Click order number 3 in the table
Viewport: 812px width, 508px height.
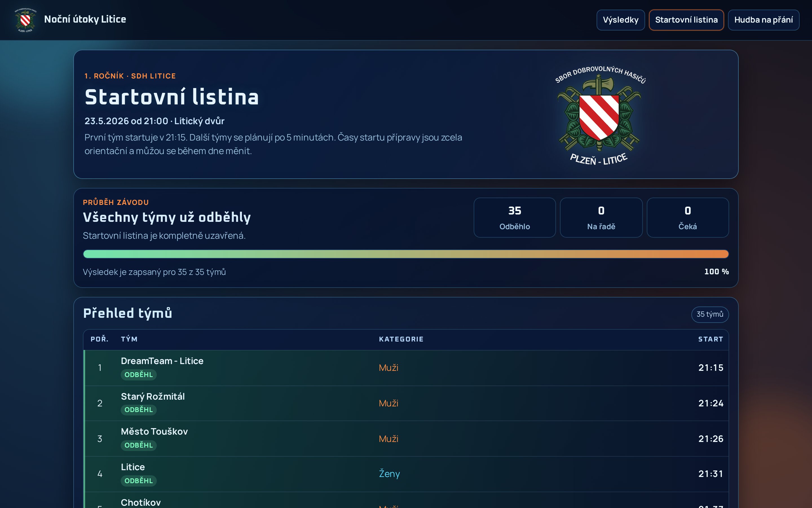[x=100, y=439]
